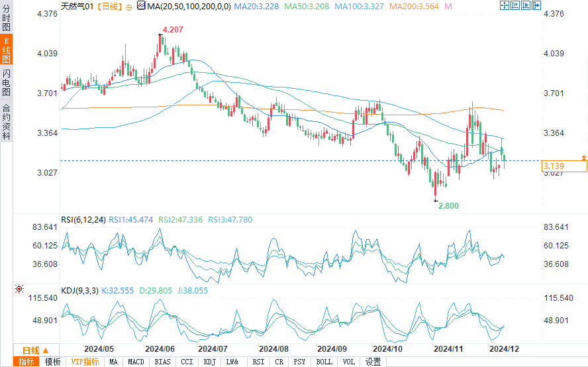
Task: Click the KDJ(9,3,3) panel label
Action: tap(79, 291)
